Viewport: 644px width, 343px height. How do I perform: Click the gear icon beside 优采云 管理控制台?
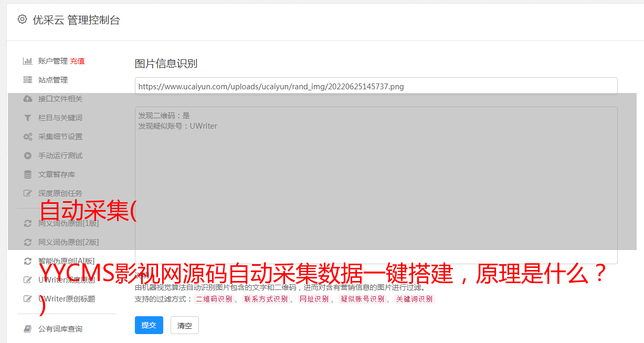(22, 19)
